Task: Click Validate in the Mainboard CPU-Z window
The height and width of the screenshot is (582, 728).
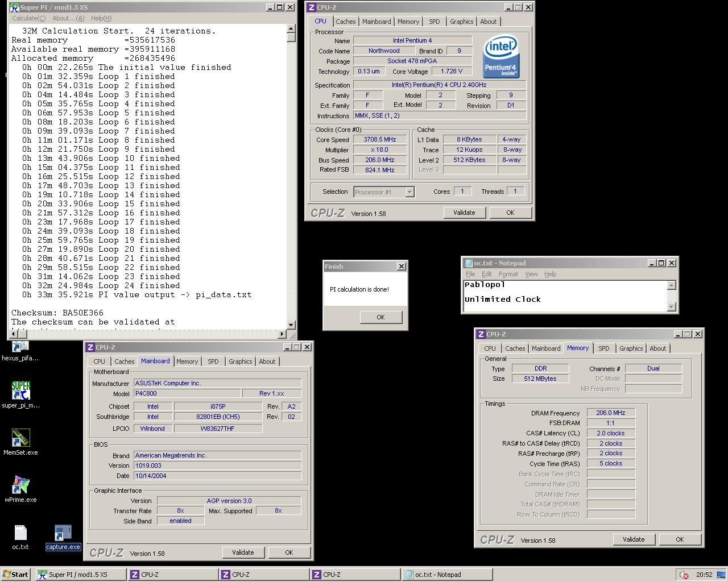Action: pyautogui.click(x=243, y=552)
